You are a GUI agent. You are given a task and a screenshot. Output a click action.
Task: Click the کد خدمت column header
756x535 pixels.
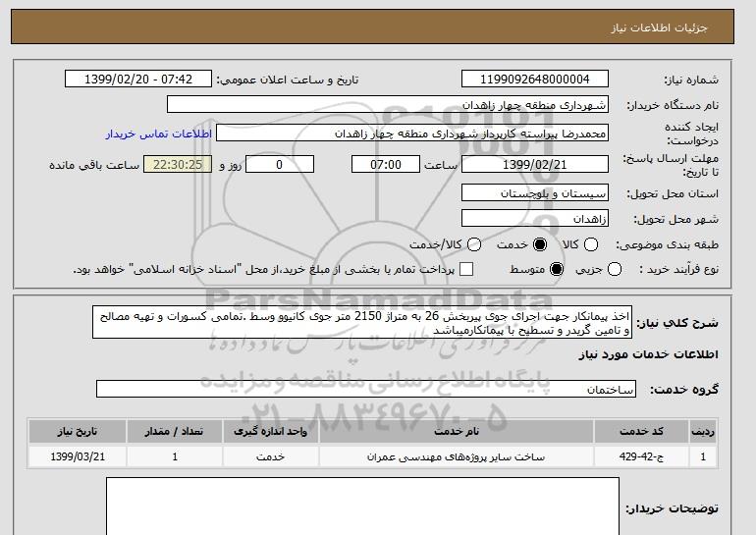point(641,431)
